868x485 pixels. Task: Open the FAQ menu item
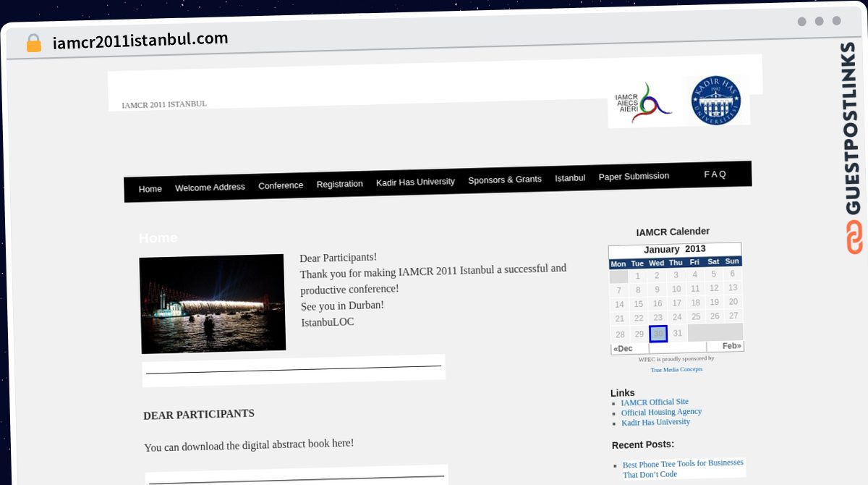coord(715,174)
